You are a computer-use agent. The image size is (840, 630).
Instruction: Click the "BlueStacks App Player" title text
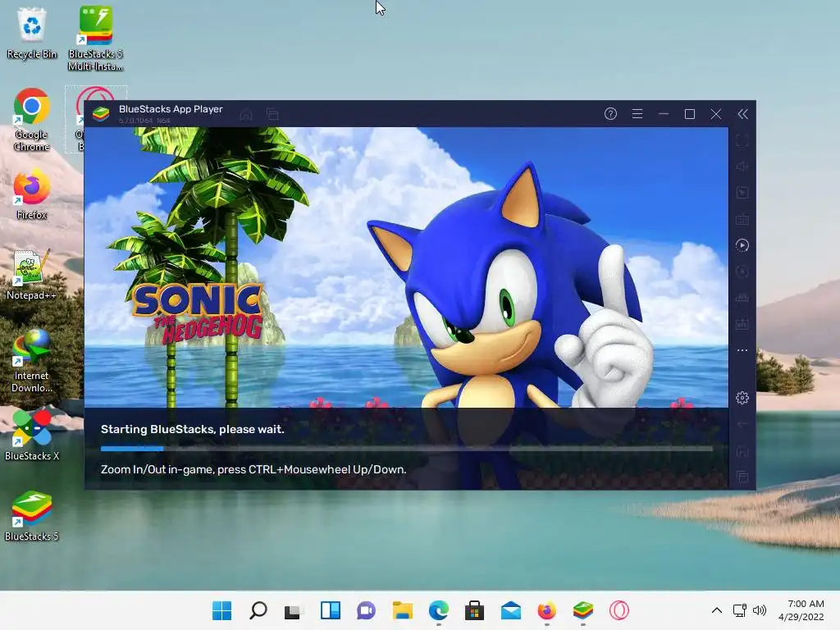pos(171,109)
